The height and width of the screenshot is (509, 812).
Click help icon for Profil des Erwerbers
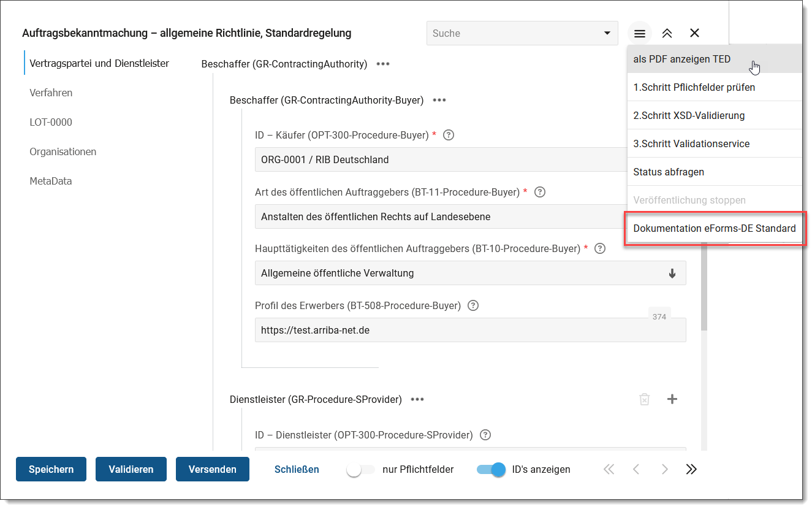pos(473,305)
